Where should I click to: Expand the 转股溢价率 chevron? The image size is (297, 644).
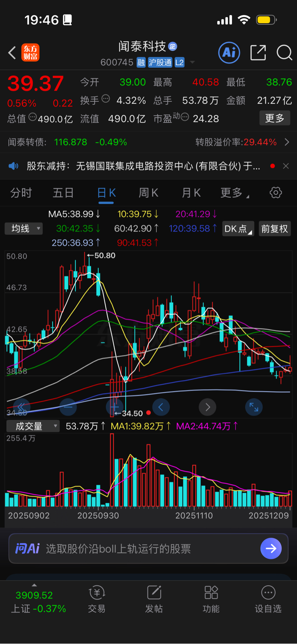point(287,142)
